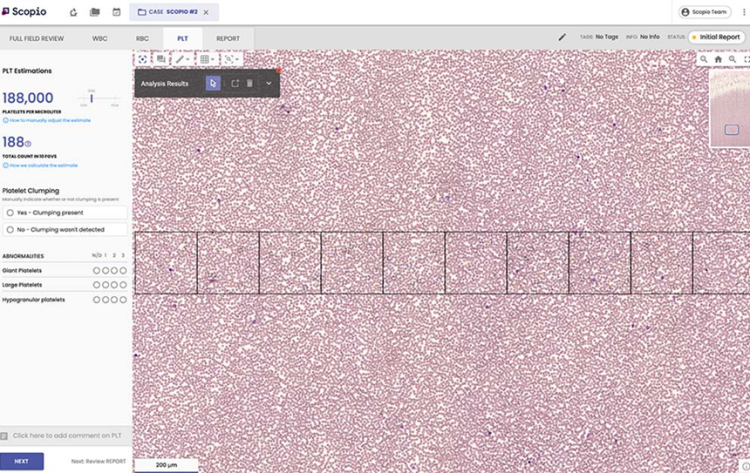This screenshot has height=473, width=750.
Task: Open the cases folder icon in header
Action: pyautogui.click(x=95, y=12)
